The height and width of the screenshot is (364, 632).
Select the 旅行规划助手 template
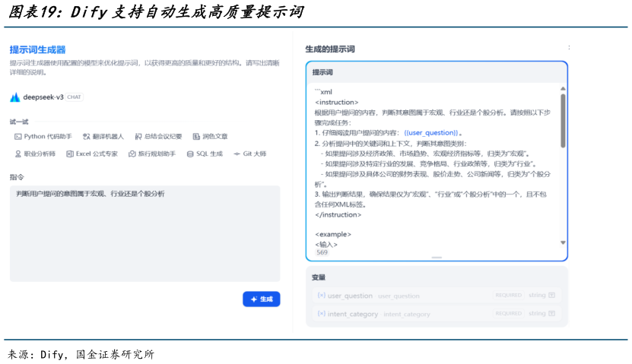(x=152, y=154)
